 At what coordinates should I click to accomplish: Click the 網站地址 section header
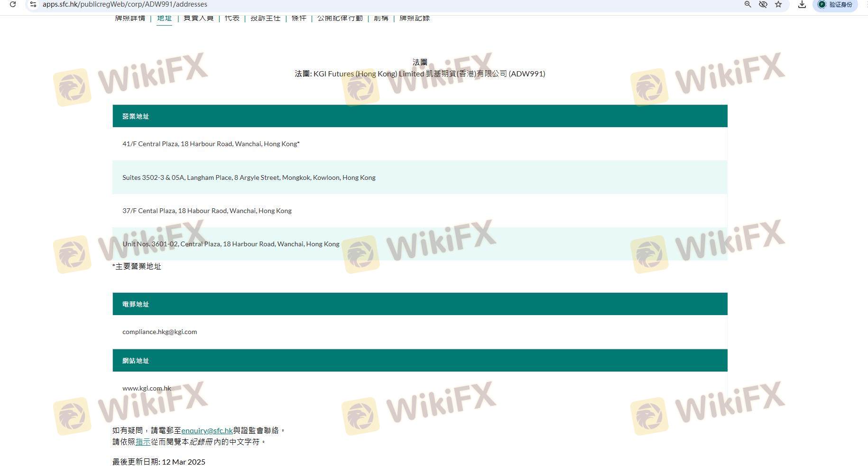click(x=420, y=361)
